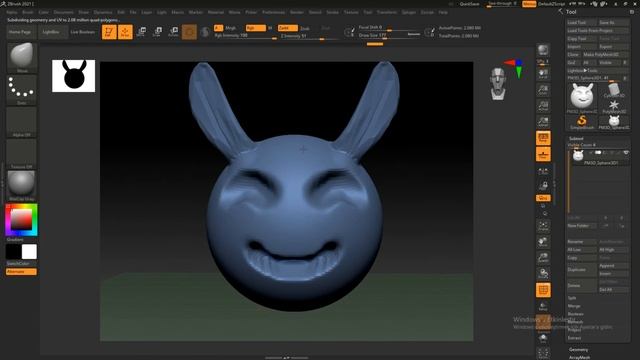
Task: Click the Zoom3D navigation icon
Action: point(543,258)
